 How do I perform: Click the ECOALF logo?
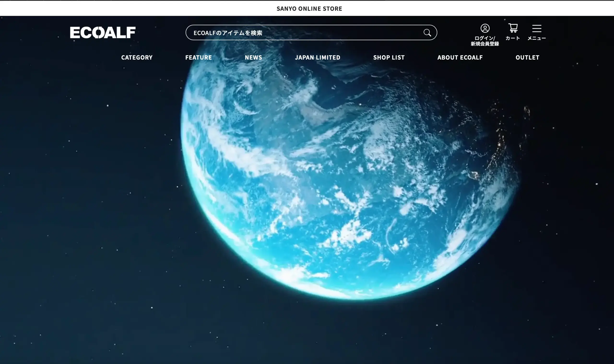103,33
